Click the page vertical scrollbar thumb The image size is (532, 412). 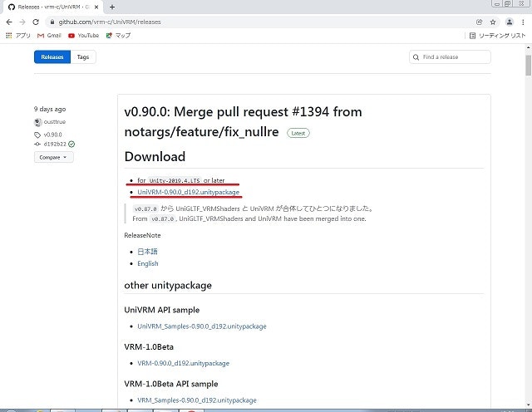pos(529,66)
